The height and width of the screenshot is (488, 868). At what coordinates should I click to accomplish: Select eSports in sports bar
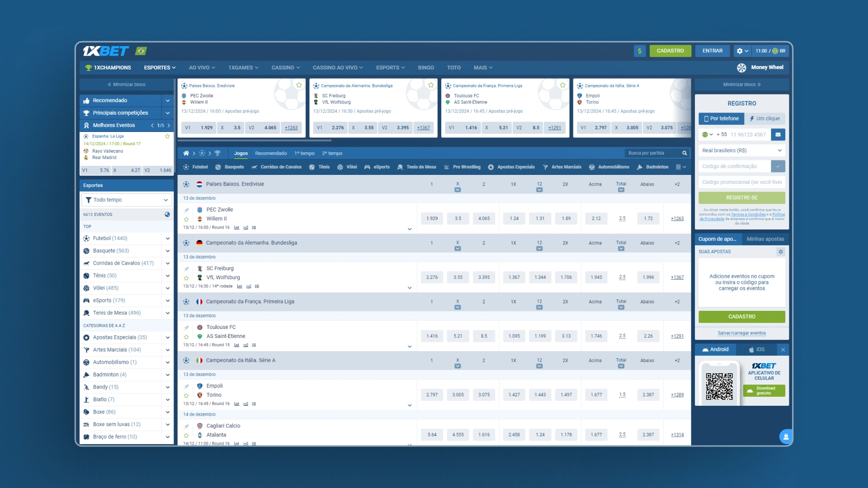pos(377,167)
